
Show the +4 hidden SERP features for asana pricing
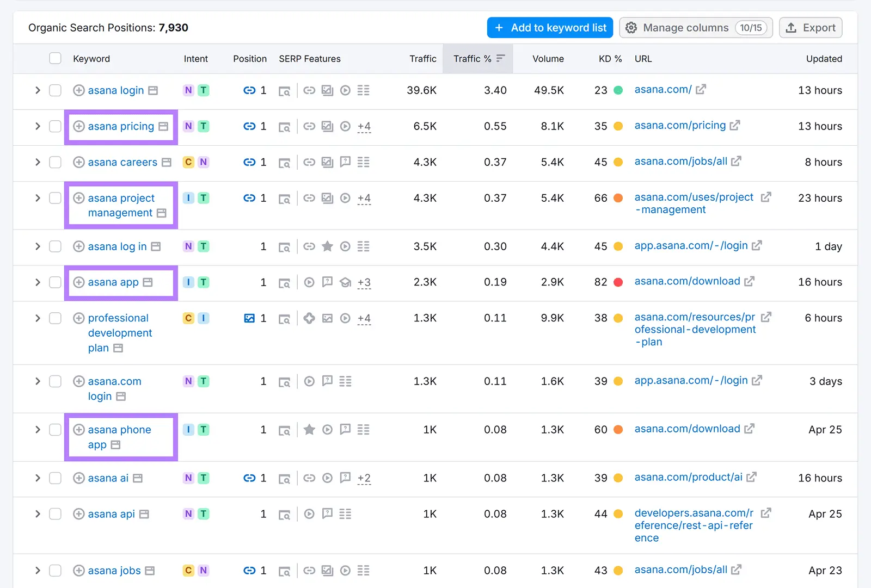pyautogui.click(x=364, y=127)
